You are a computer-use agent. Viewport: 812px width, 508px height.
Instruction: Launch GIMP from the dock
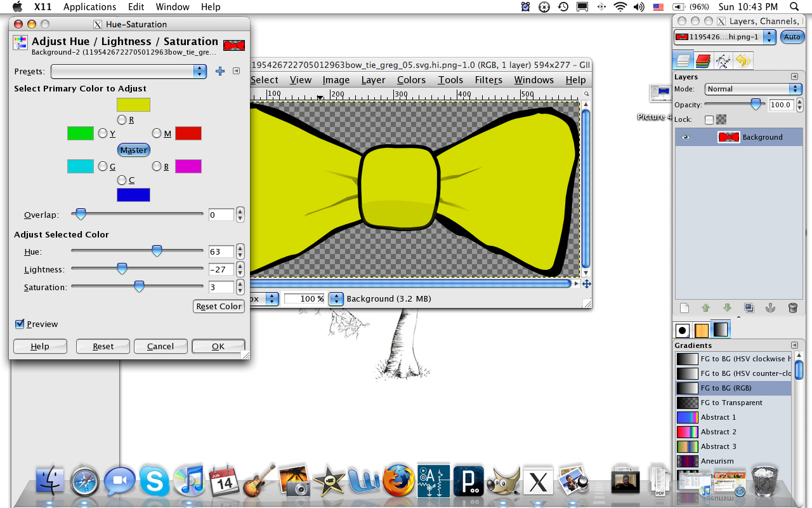(503, 481)
